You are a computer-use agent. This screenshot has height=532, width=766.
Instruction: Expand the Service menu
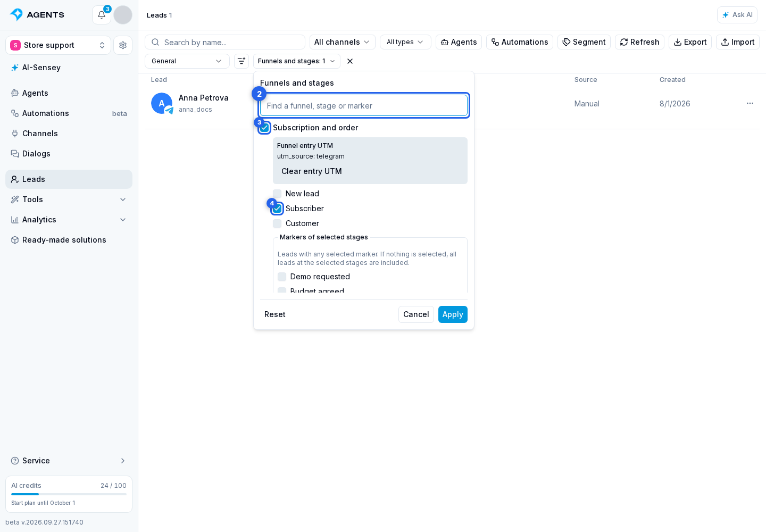click(x=69, y=461)
